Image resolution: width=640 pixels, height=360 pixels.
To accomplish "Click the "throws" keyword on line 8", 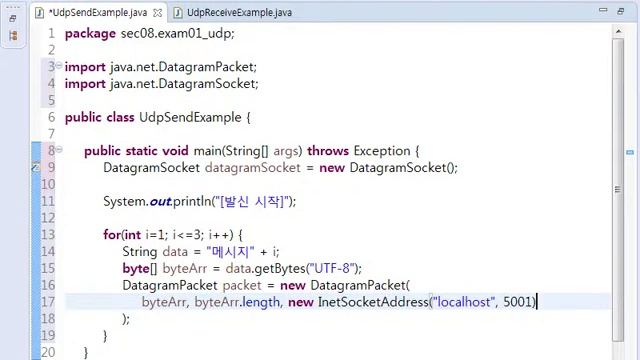I will [328, 151].
